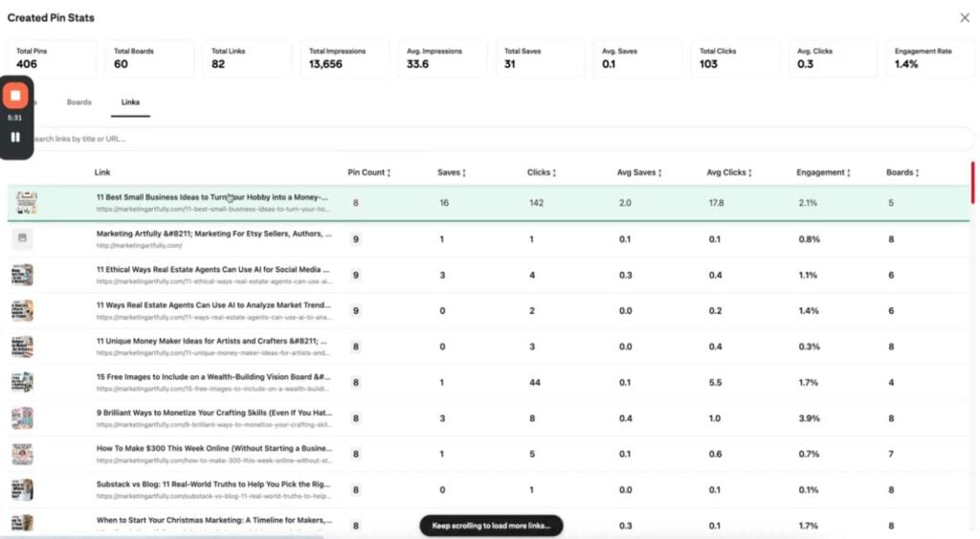The height and width of the screenshot is (539, 980).
Task: Click the Link column header
Action: click(x=102, y=172)
